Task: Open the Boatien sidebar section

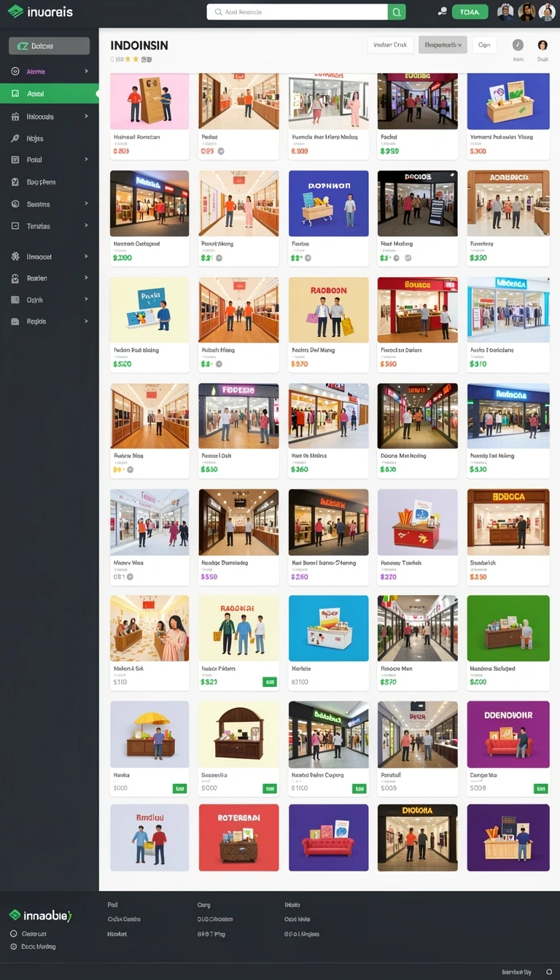Action: (x=49, y=279)
